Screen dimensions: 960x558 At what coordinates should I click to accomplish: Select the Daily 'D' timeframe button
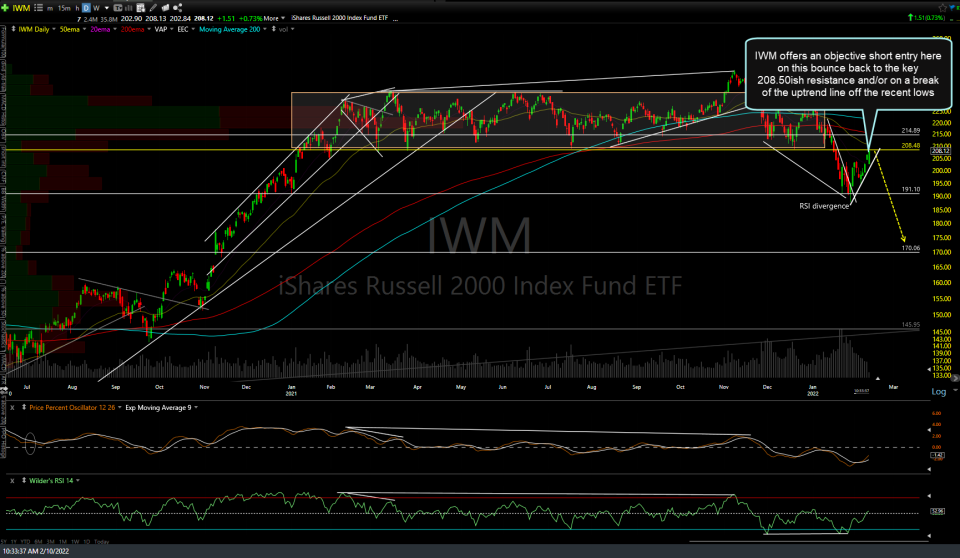[86, 8]
